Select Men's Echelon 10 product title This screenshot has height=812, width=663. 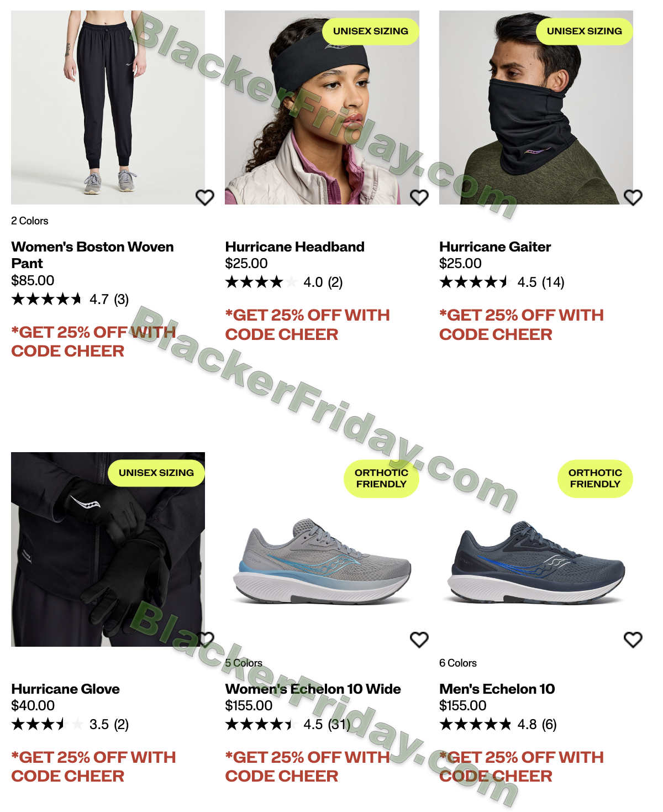[x=497, y=689]
